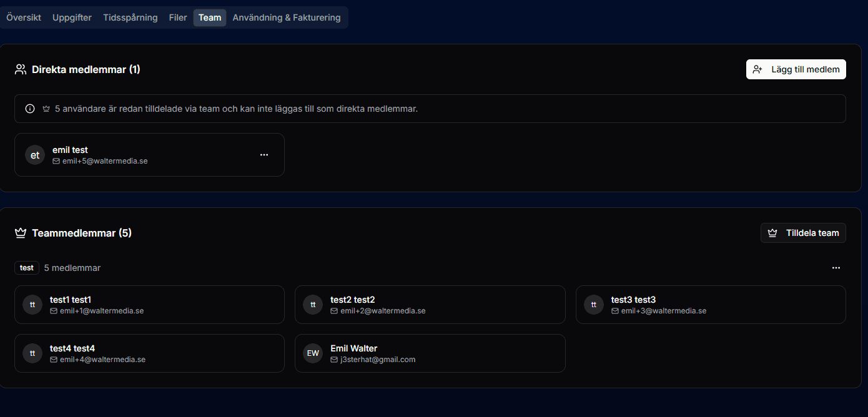
Task: Click the crown icon in Tilldela team
Action: [772, 233]
